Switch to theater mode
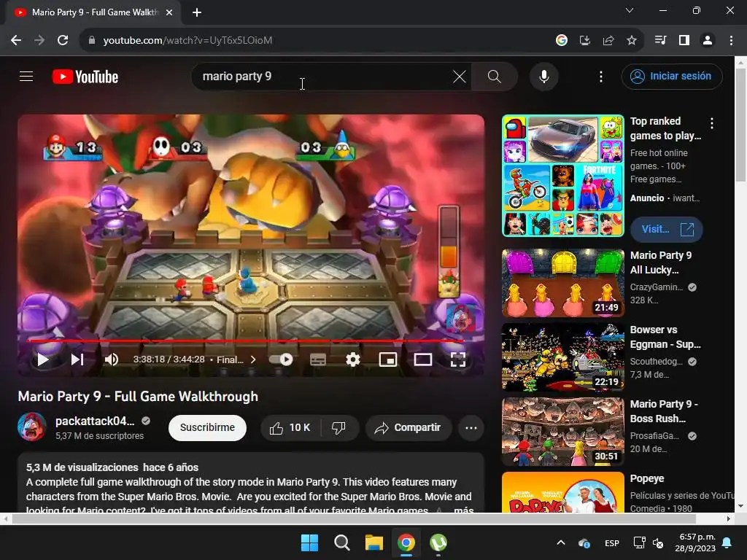 [422, 359]
